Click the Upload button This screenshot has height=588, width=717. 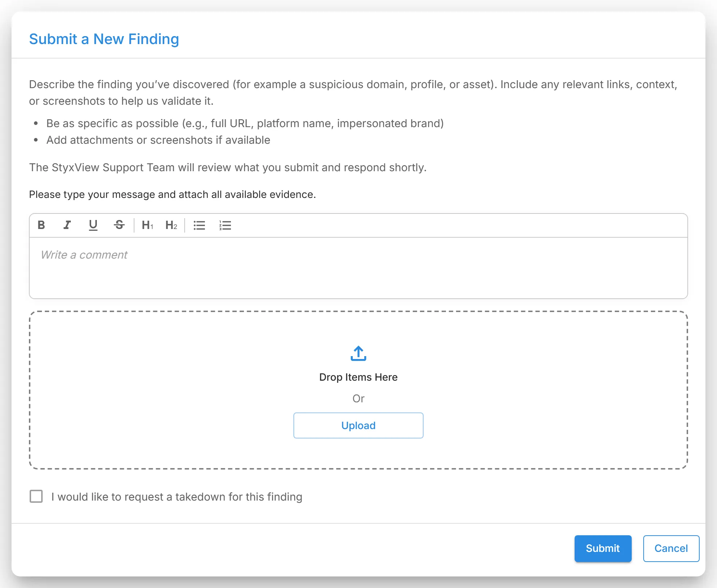point(358,425)
